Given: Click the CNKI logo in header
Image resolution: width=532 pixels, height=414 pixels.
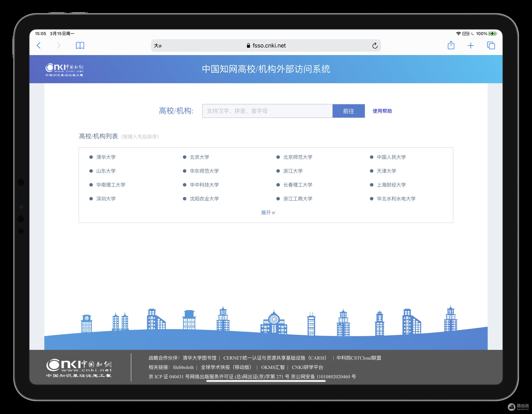Looking at the screenshot, I should coord(64,70).
